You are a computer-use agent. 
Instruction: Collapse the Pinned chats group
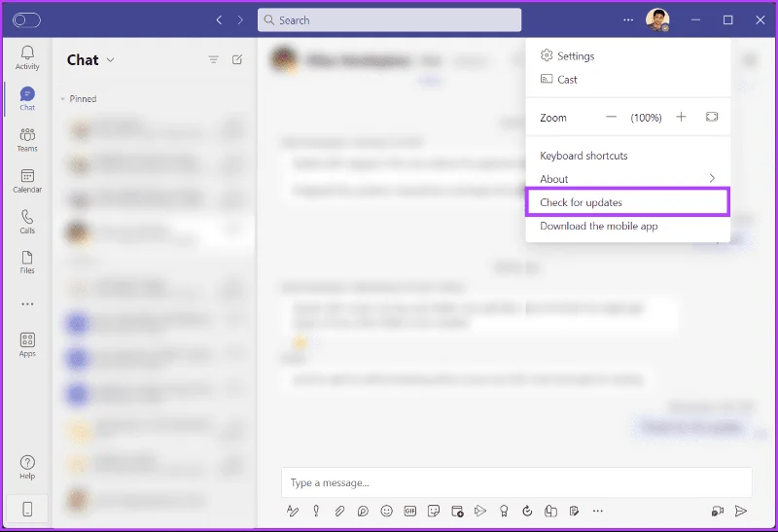[63, 99]
